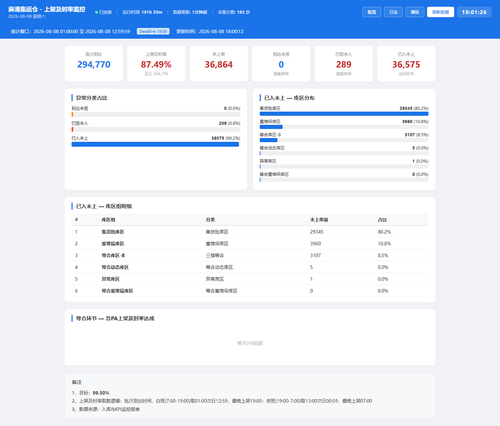Click the # column header in table
The width and height of the screenshot is (500, 426).
click(76, 220)
